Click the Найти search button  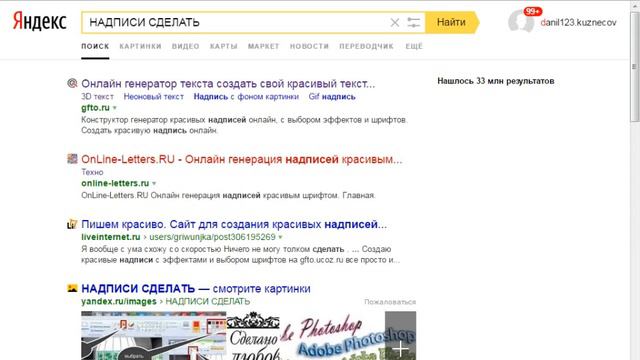coord(451,22)
